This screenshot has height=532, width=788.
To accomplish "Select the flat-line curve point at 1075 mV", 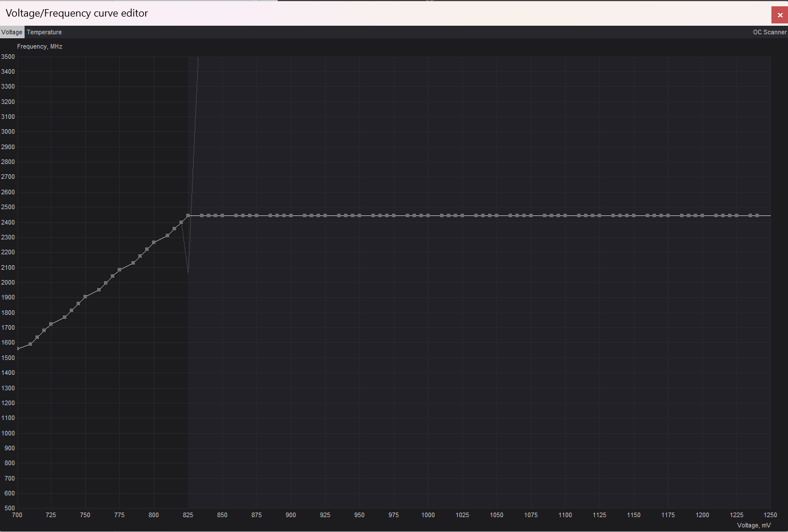I will click(x=531, y=215).
